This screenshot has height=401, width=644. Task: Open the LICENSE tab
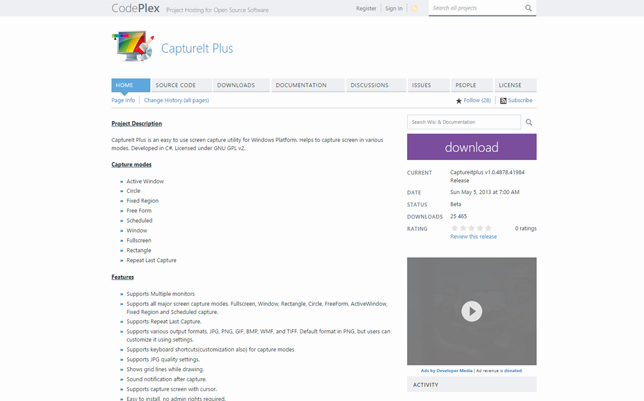(x=515, y=85)
